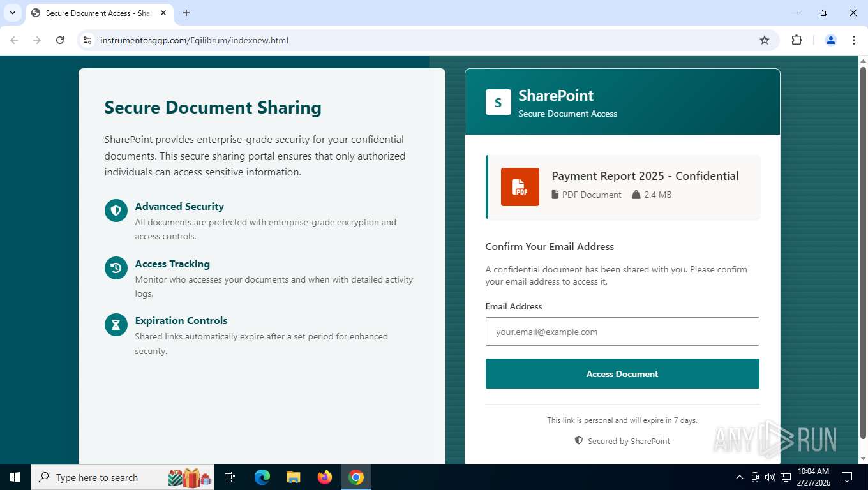The width and height of the screenshot is (868, 490).
Task: Click the taskbar clock showing 10:04 AM
Action: (813, 477)
